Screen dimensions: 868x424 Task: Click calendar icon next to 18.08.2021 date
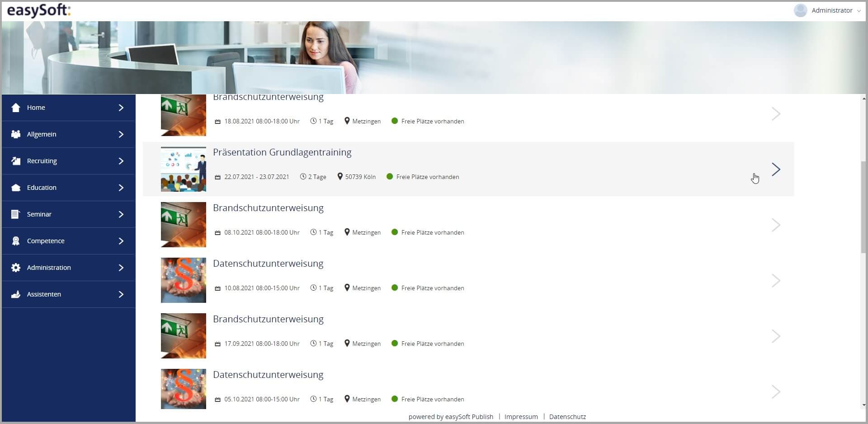tap(217, 122)
